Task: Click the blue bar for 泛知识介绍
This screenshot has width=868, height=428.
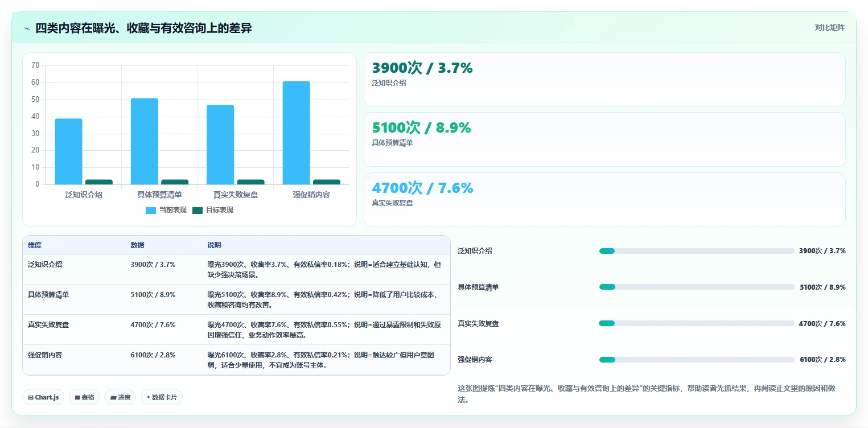Action: click(68, 151)
